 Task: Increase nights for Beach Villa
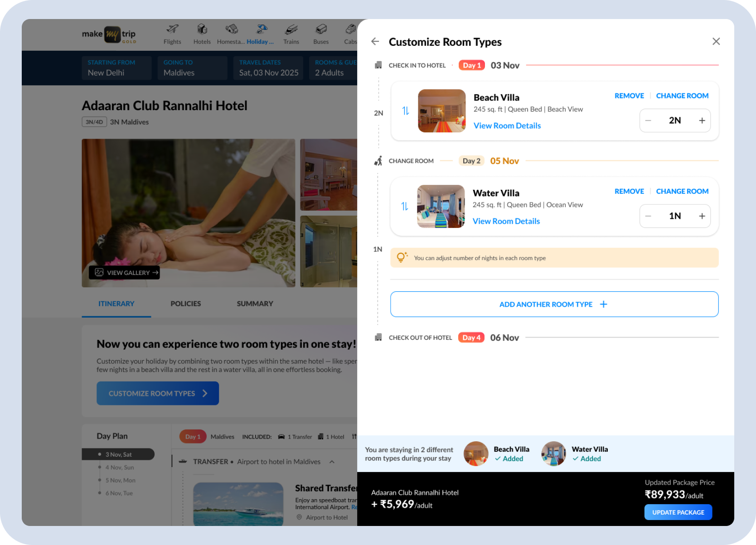click(702, 121)
